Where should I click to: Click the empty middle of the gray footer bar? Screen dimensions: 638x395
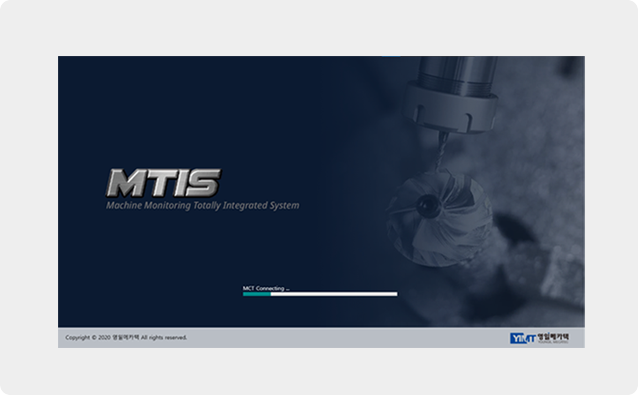tap(346, 338)
